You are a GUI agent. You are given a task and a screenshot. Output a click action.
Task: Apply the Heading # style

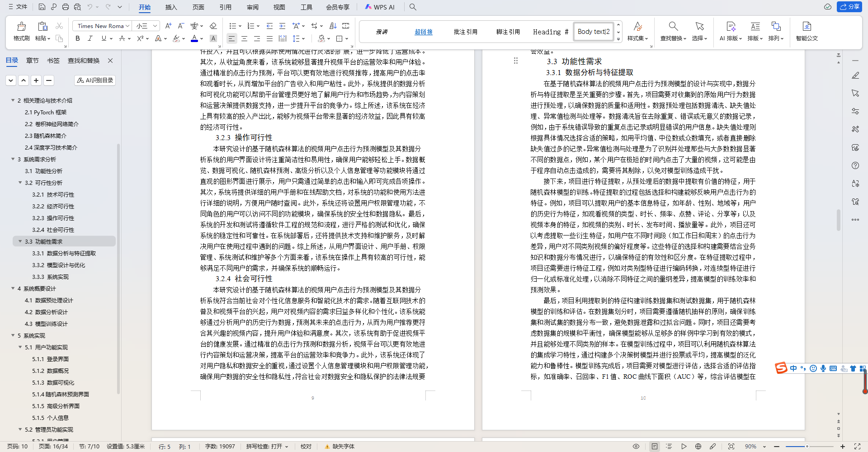pyautogui.click(x=550, y=32)
